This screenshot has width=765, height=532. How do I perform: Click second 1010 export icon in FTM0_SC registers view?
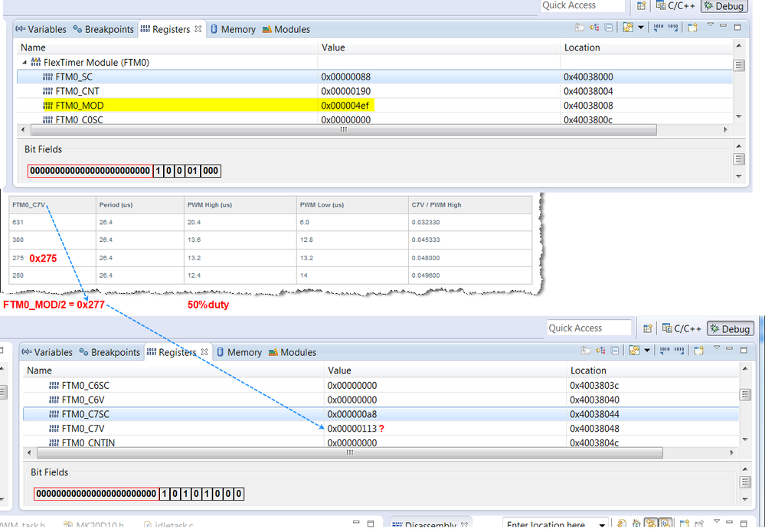[x=673, y=28]
